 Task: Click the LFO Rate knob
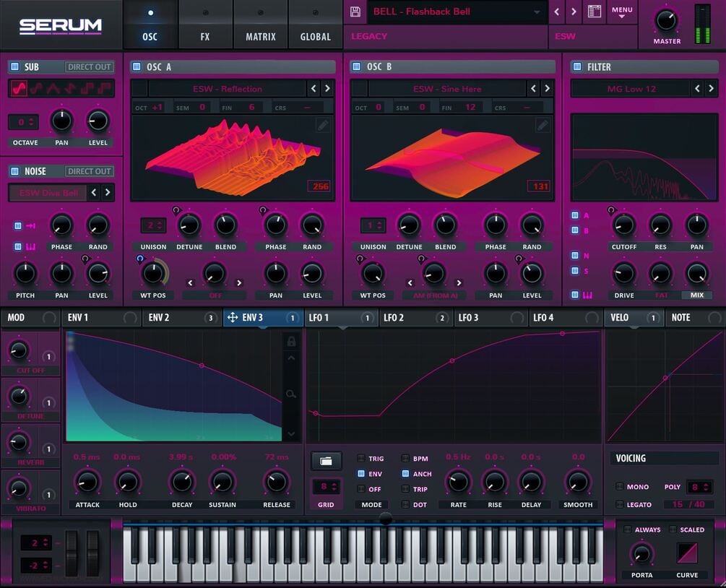point(458,482)
